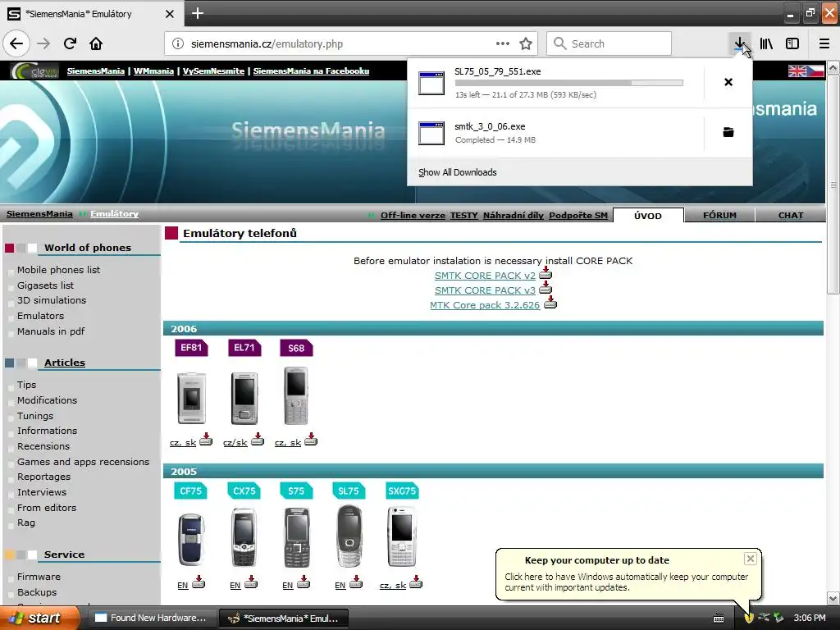Switch language with the Czech flag

pyautogui.click(x=815, y=71)
